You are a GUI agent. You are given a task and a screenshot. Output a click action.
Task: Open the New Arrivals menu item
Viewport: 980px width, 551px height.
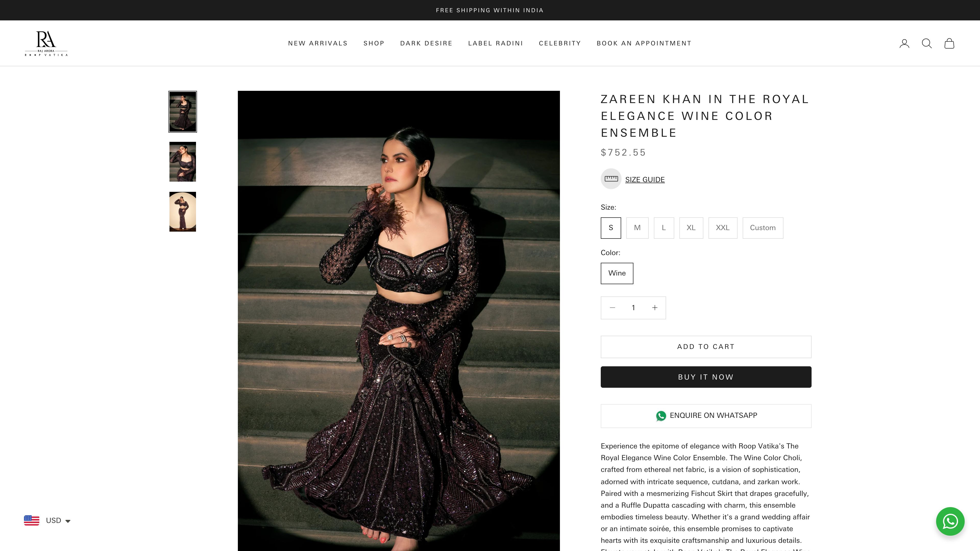[318, 43]
